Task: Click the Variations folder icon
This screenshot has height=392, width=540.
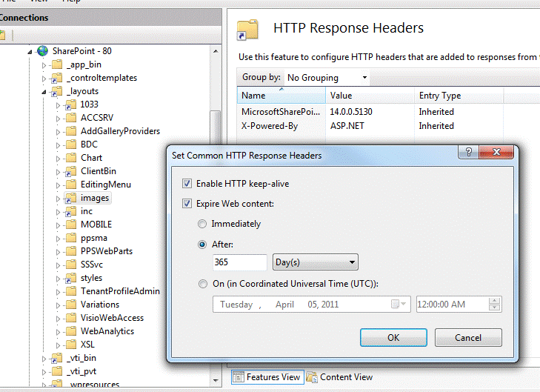Action: (x=71, y=305)
